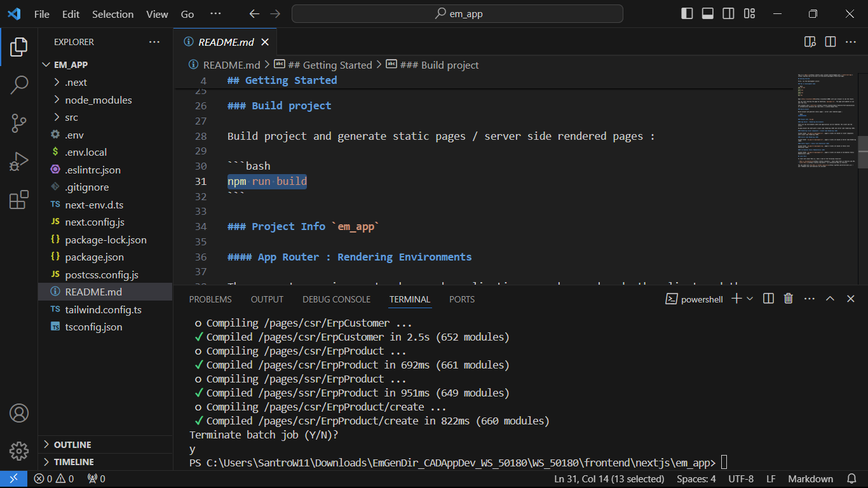Open notifications bell in status bar
868x488 pixels.
tap(851, 479)
